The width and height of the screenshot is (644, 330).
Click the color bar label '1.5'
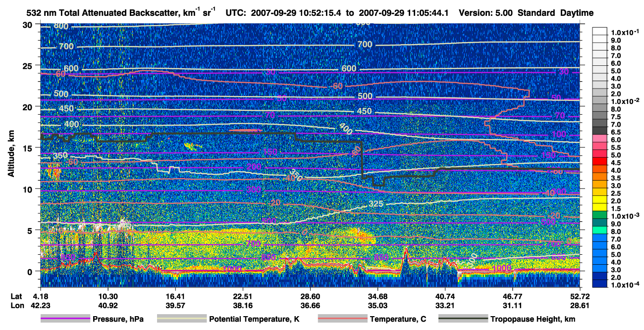click(x=616, y=209)
